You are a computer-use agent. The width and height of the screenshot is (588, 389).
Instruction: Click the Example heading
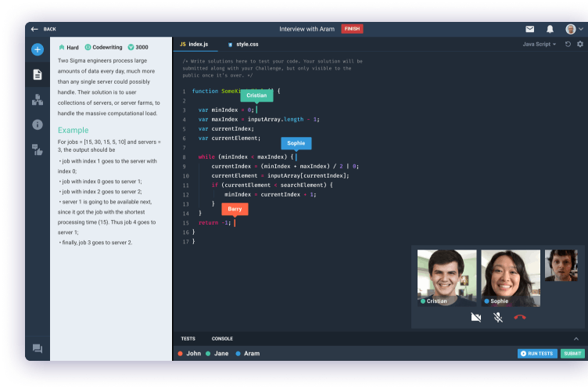(x=73, y=130)
